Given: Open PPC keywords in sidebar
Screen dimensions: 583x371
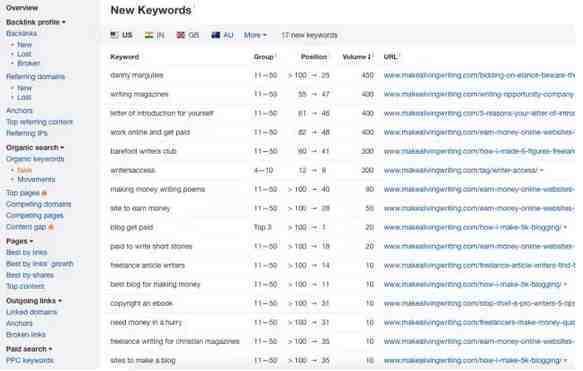Looking at the screenshot, I should 30,361.
